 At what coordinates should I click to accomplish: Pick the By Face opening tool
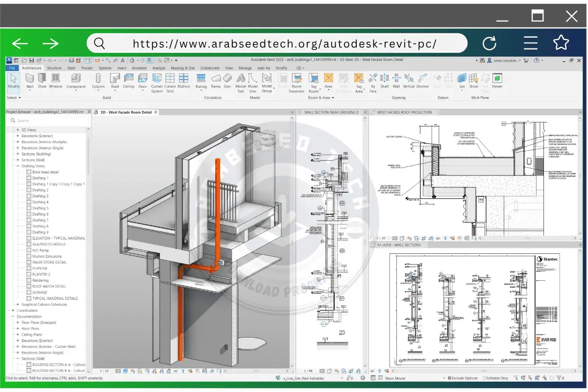(373, 83)
